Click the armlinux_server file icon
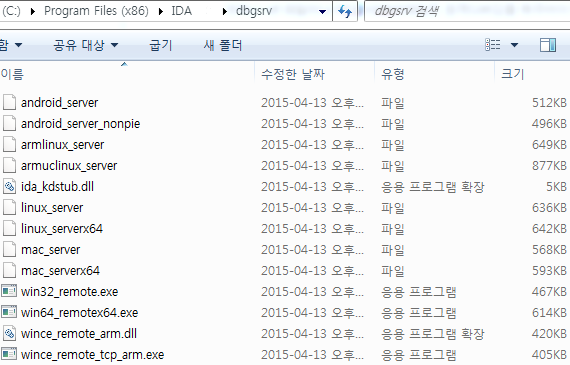This screenshot has height=365, width=570. tap(9, 144)
